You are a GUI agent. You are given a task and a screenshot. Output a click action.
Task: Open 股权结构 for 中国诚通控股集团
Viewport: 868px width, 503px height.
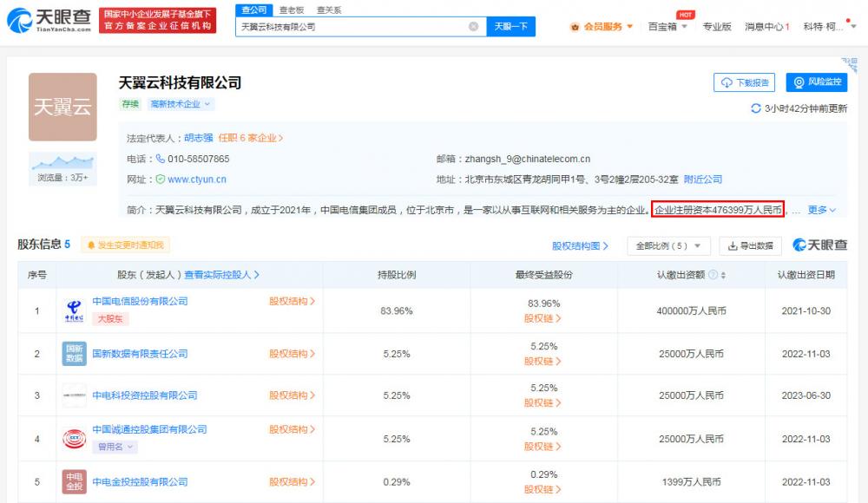coord(292,429)
